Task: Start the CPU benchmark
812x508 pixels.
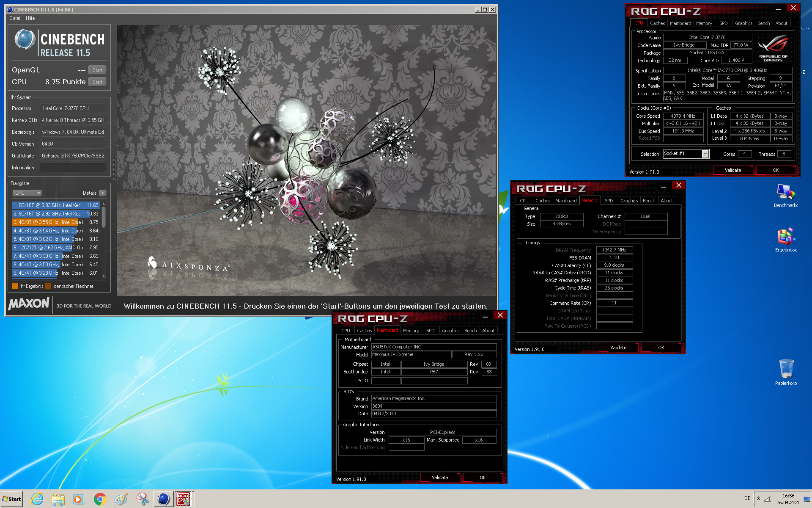Action: (97, 82)
